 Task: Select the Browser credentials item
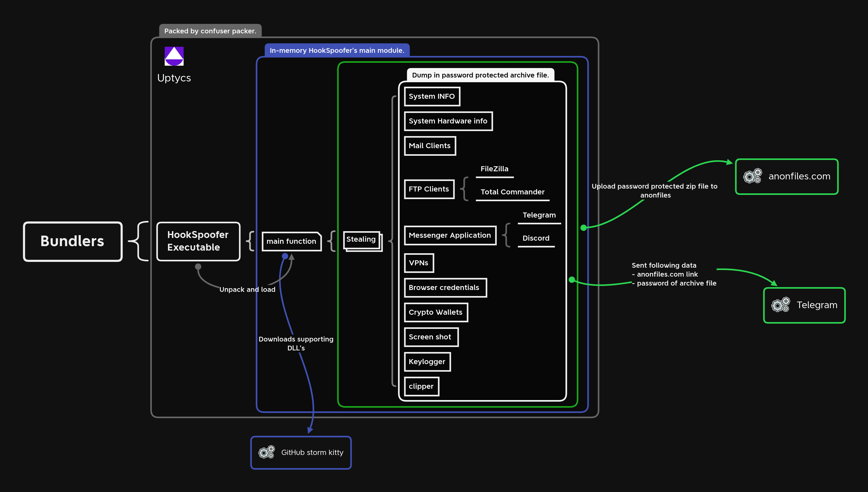445,288
